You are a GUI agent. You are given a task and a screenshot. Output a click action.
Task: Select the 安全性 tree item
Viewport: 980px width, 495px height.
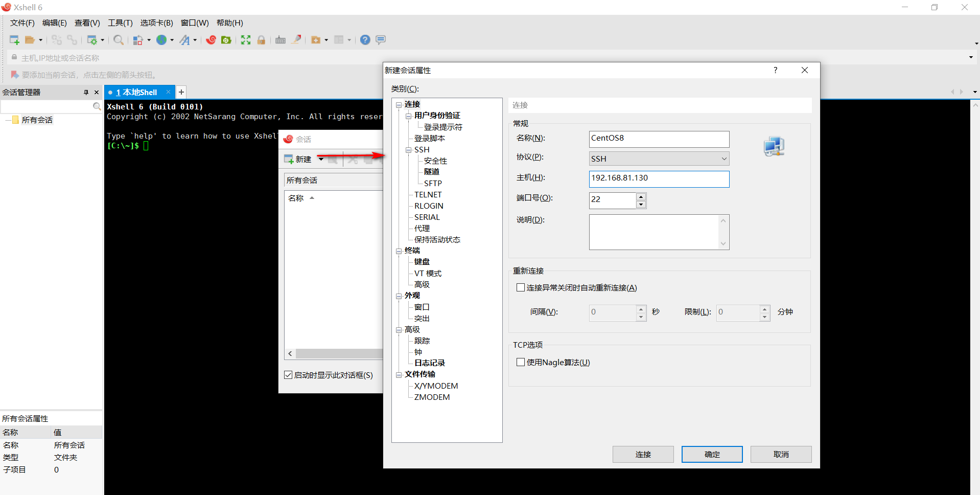(435, 161)
